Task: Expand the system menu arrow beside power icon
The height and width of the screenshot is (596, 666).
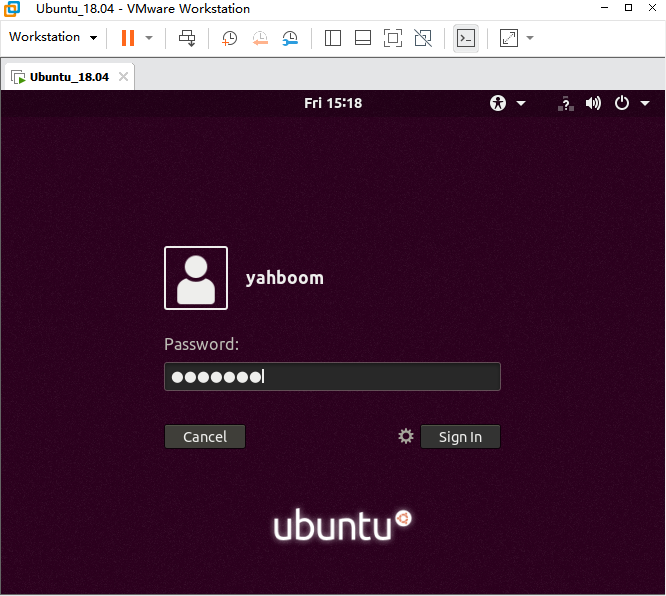Action: [x=645, y=103]
